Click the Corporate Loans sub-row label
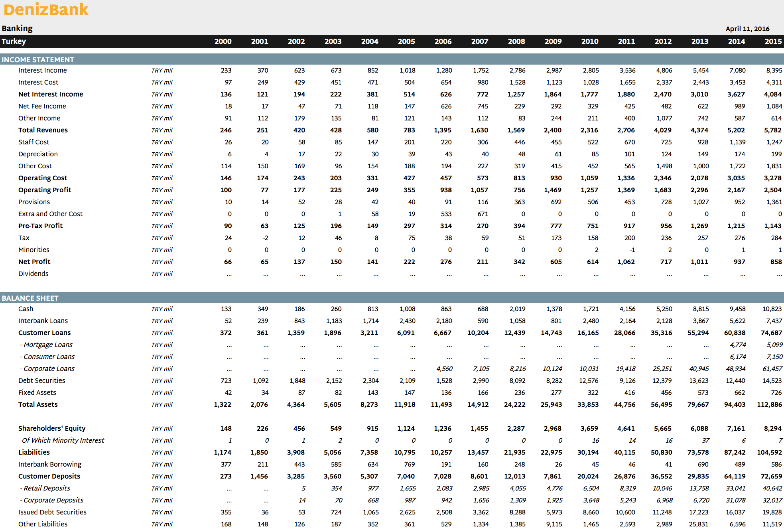This screenshot has height=532, width=784. (x=47, y=369)
